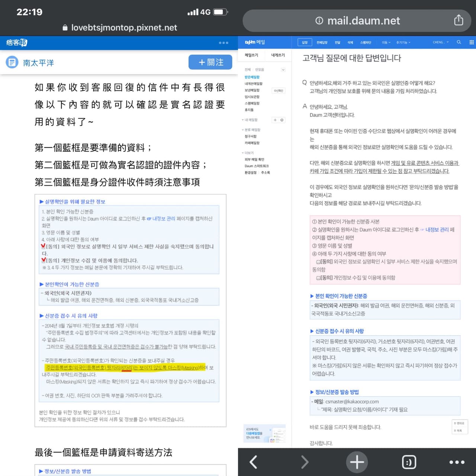
Task: Open the search magnifier in Daum mail toolbar
Action: [x=459, y=42]
